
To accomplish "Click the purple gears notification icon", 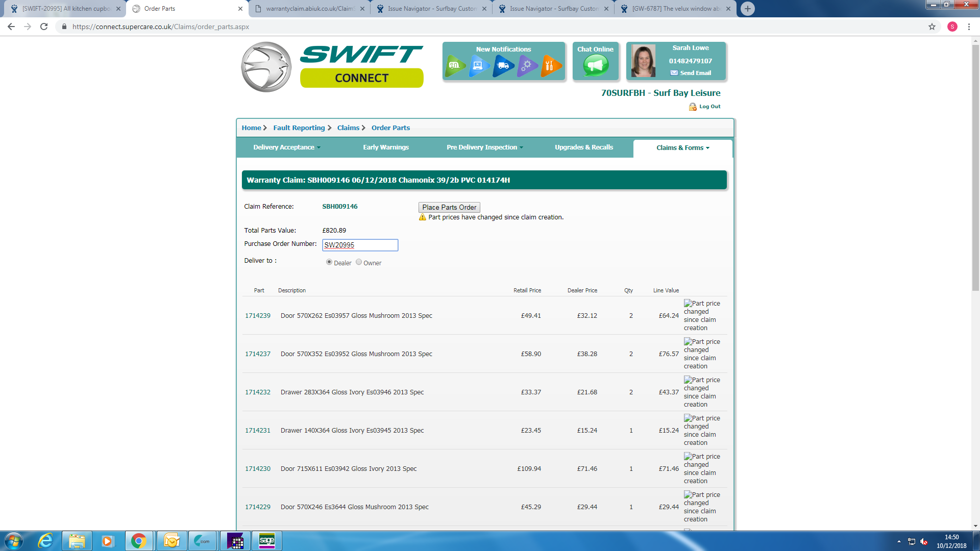I will 527,66.
